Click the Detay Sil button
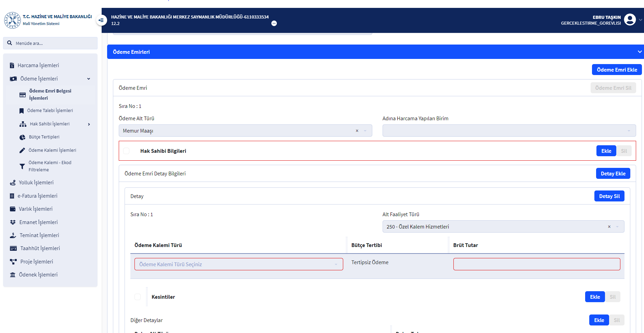The image size is (644, 333). point(609,196)
